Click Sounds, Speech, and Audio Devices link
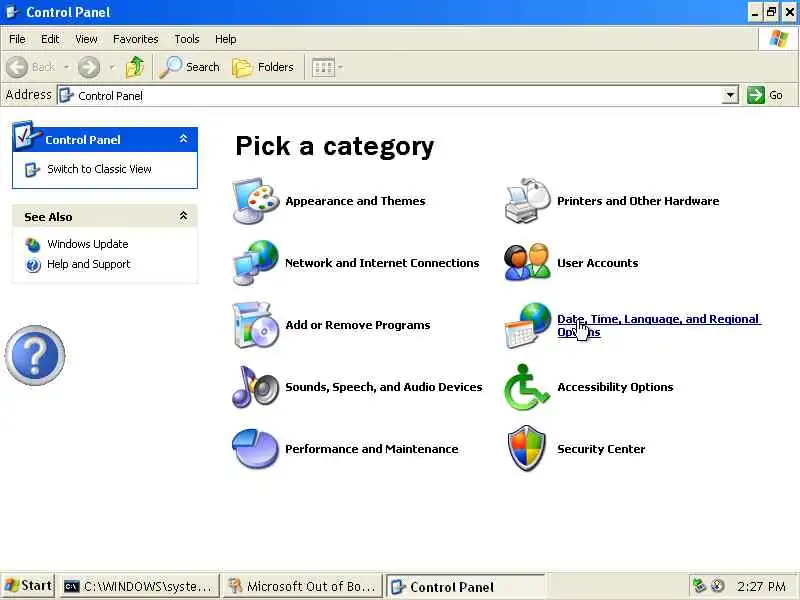Image resolution: width=800 pixels, height=600 pixels. 384,387
